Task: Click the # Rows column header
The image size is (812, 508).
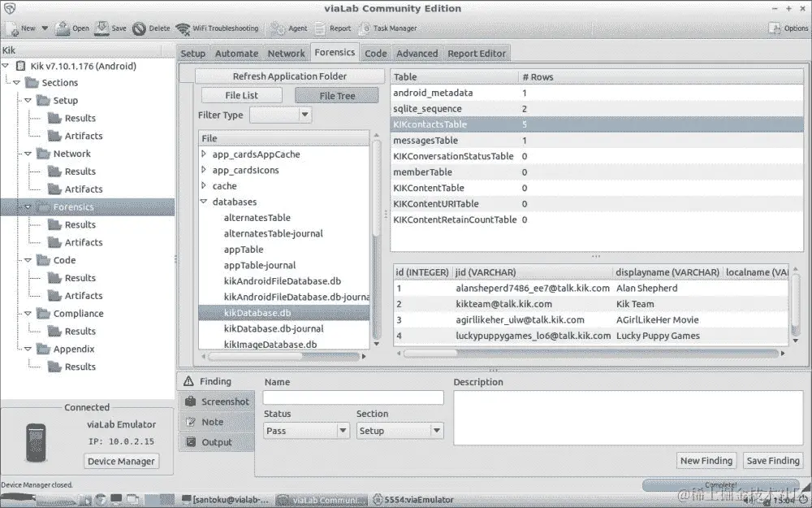Action: point(660,76)
